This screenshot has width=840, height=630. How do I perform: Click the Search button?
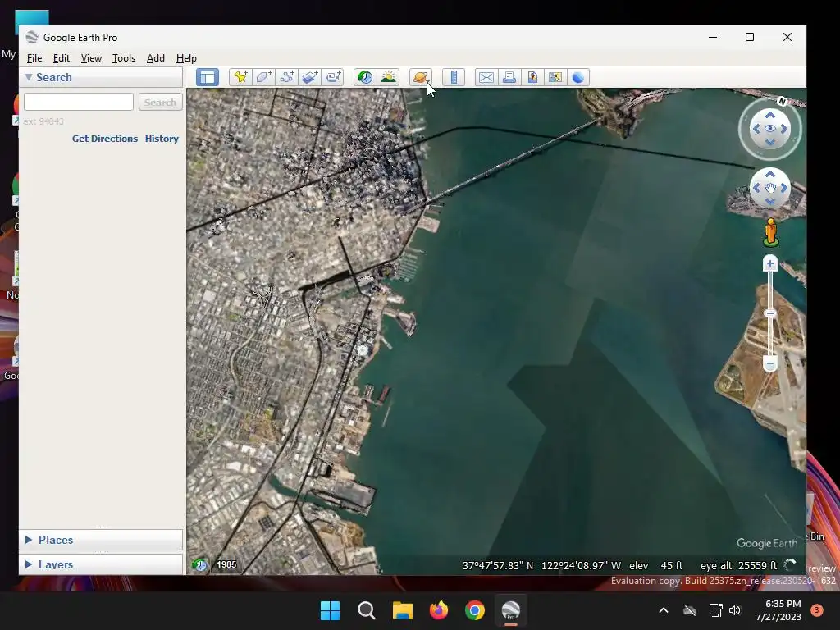[160, 102]
